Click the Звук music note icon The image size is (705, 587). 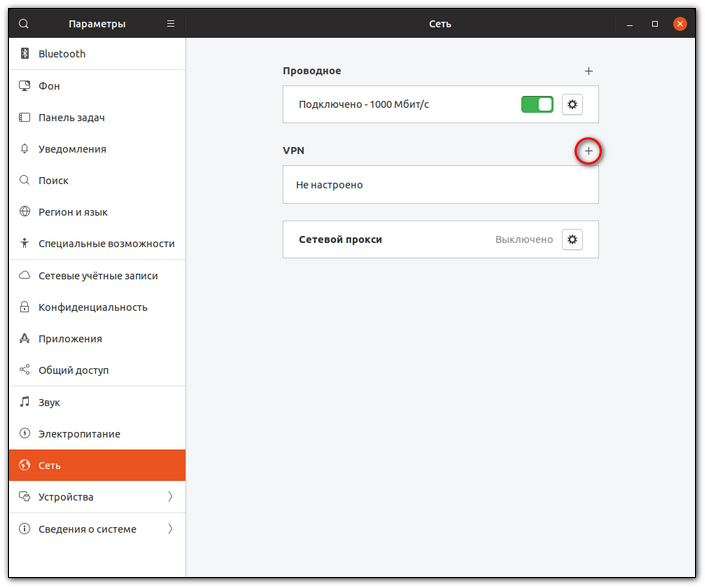pos(25,402)
